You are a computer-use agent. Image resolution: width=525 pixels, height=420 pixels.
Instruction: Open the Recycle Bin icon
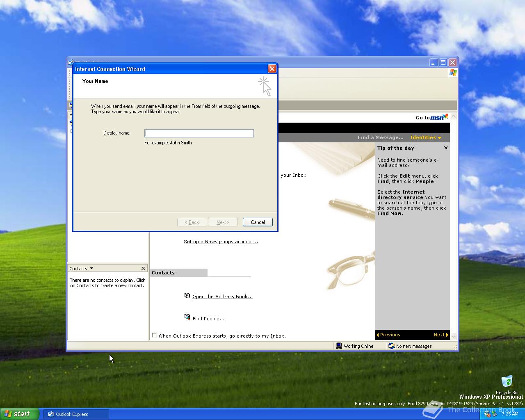[x=507, y=381]
